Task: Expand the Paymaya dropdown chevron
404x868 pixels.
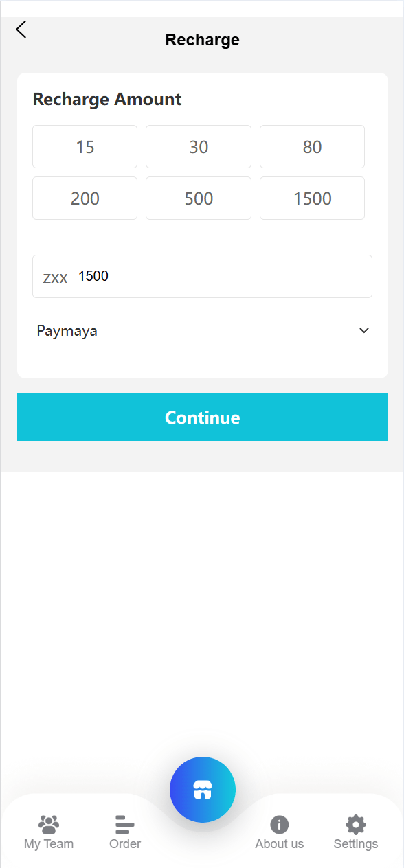Action: tap(364, 331)
